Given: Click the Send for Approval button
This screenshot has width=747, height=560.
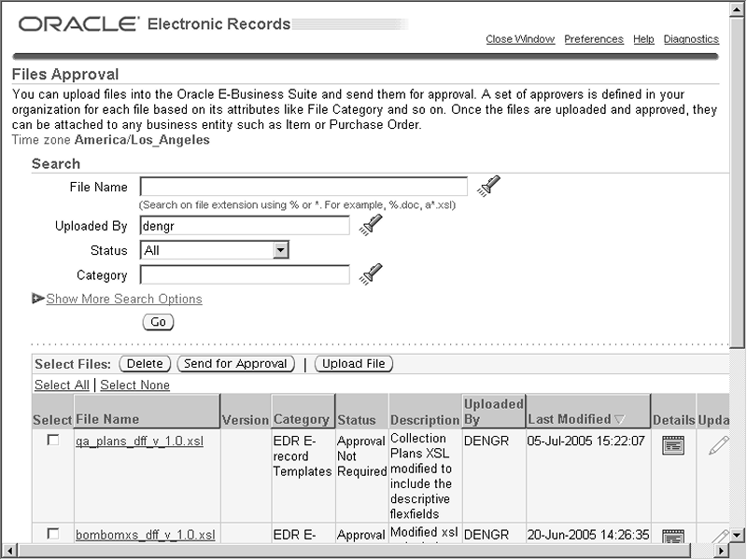Looking at the screenshot, I should (x=235, y=364).
